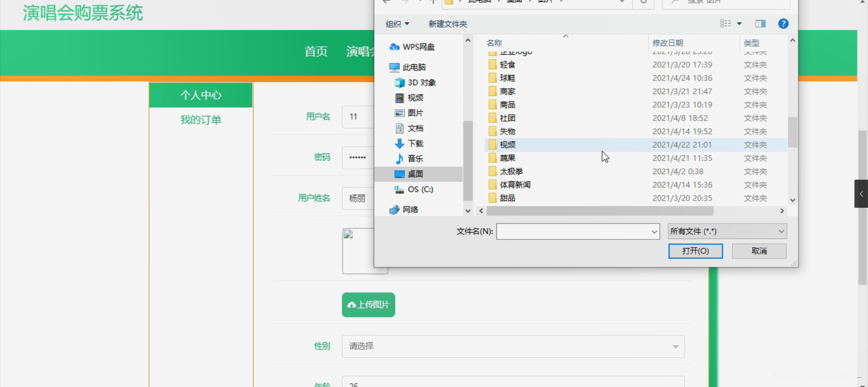Open the 所有文件 (*.*) file type dropdown
The width and height of the screenshot is (868, 387).
click(727, 231)
